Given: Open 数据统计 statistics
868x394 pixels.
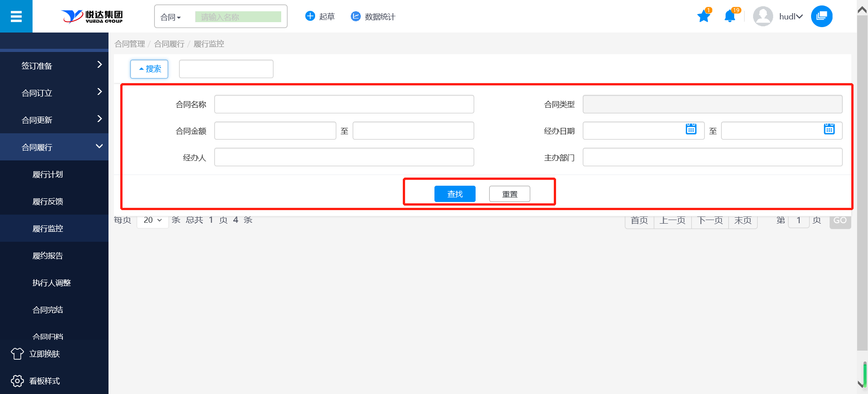Looking at the screenshot, I should 373,17.
